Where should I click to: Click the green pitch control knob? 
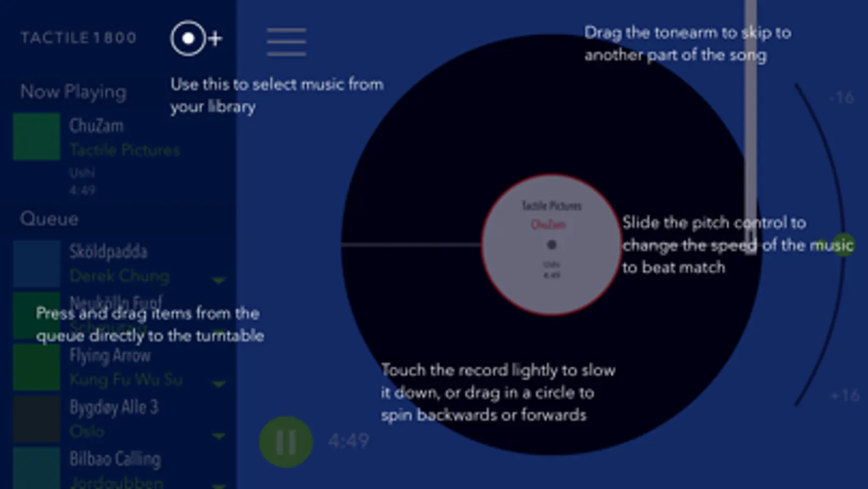[843, 245]
